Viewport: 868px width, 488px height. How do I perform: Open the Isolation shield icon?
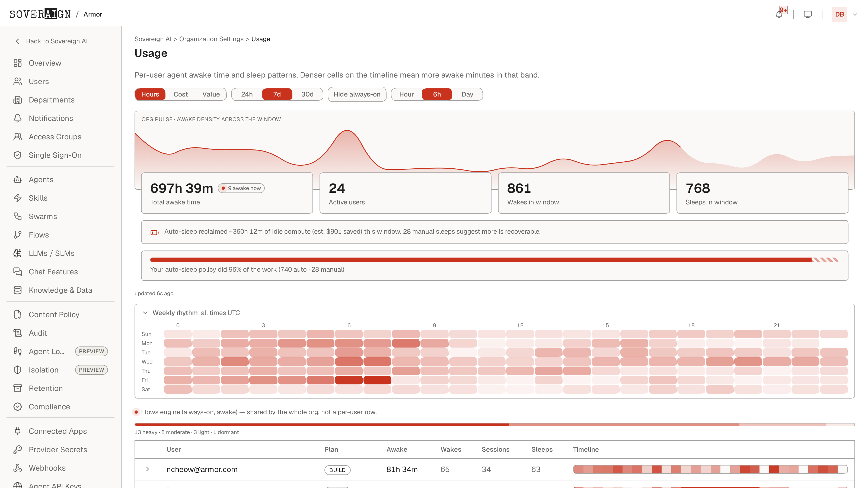18,370
